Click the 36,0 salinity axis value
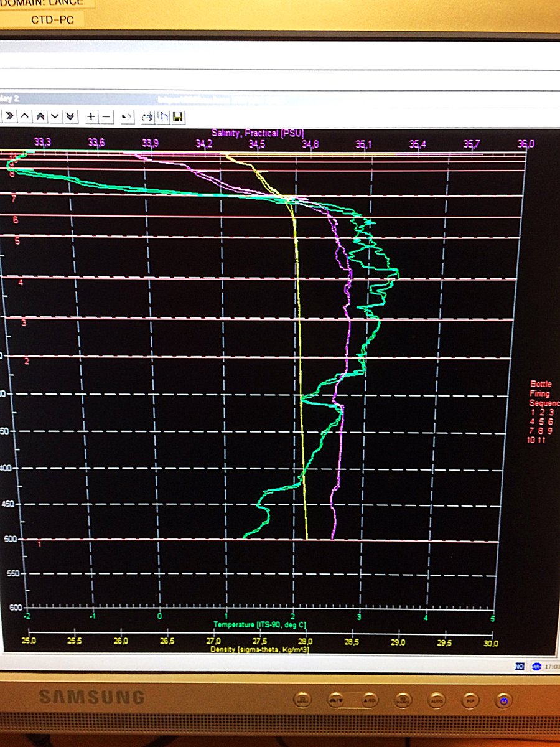 [x=526, y=144]
